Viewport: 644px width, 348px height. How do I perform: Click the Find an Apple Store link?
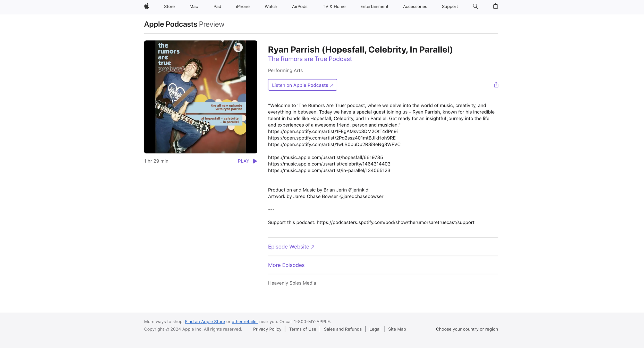pyautogui.click(x=205, y=321)
